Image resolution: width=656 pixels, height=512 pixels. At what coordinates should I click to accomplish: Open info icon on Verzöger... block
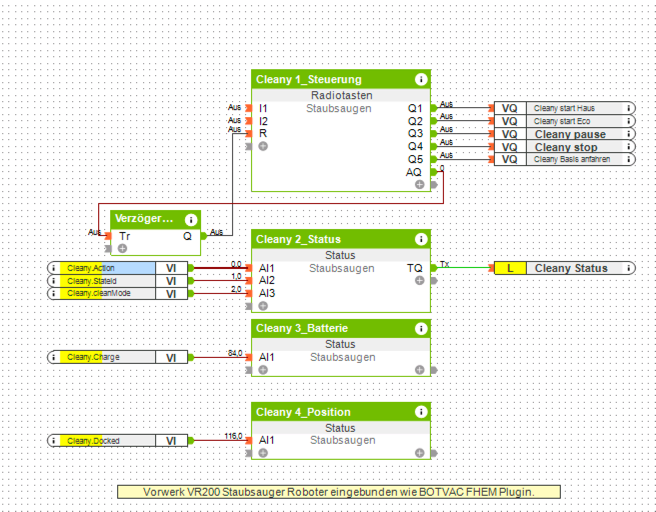pyautogui.click(x=191, y=220)
